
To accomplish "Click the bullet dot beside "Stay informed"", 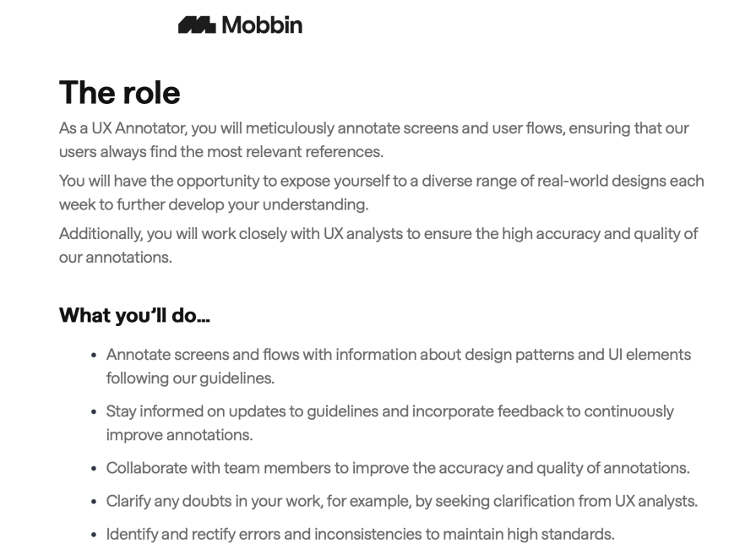I will tap(93, 412).
